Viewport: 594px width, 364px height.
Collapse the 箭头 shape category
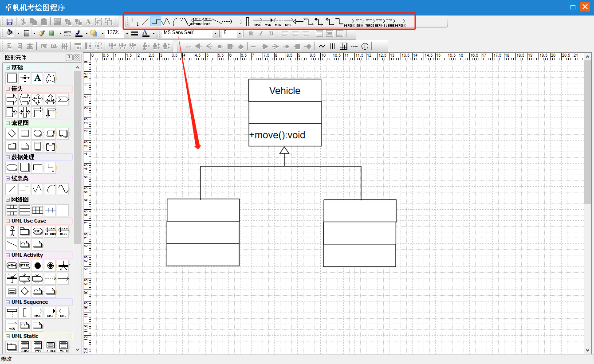[8, 89]
